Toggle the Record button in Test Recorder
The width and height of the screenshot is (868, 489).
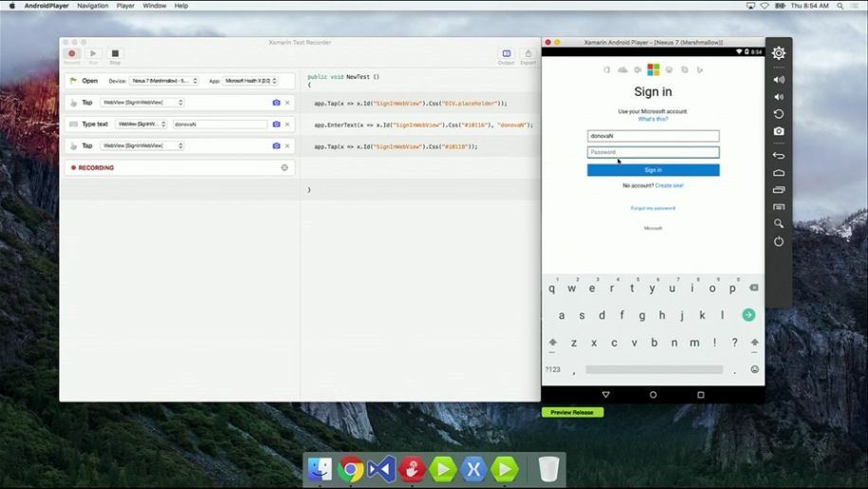click(71, 55)
